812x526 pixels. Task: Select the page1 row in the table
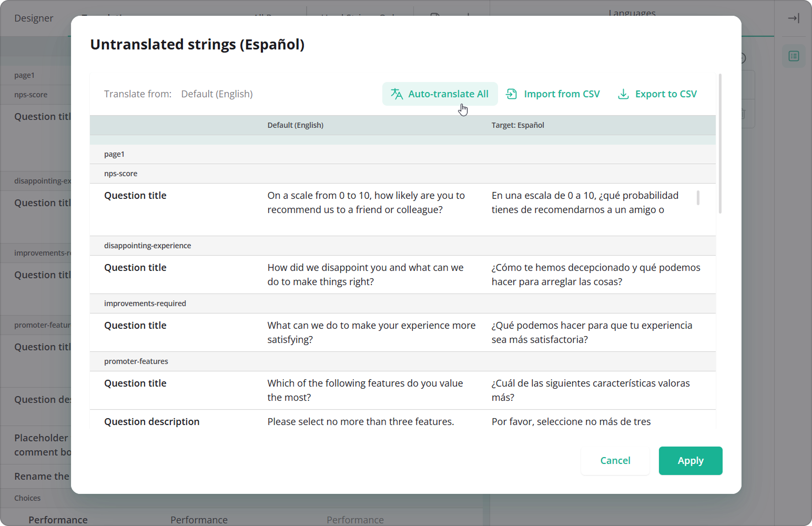pos(114,154)
